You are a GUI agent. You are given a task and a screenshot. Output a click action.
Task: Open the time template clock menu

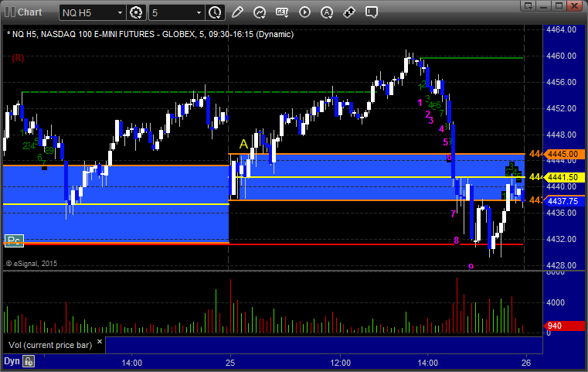click(x=216, y=12)
